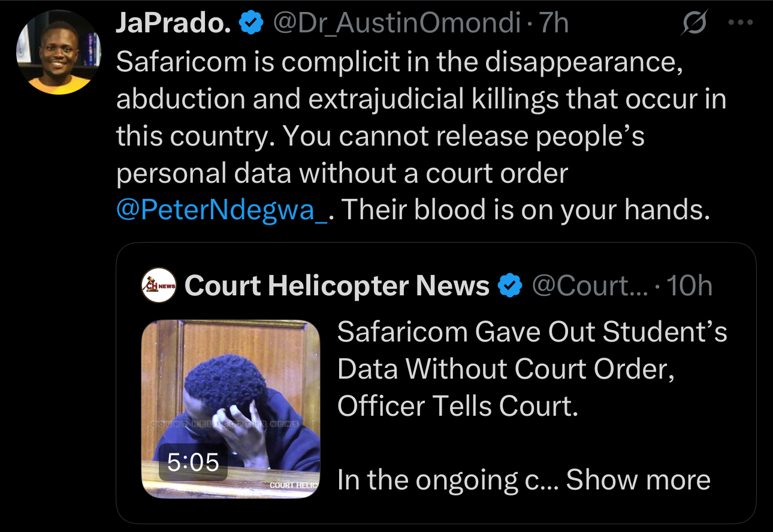This screenshot has width=773, height=532.
Task: Open the @PeterNdegwa_ mention
Action: (222, 210)
